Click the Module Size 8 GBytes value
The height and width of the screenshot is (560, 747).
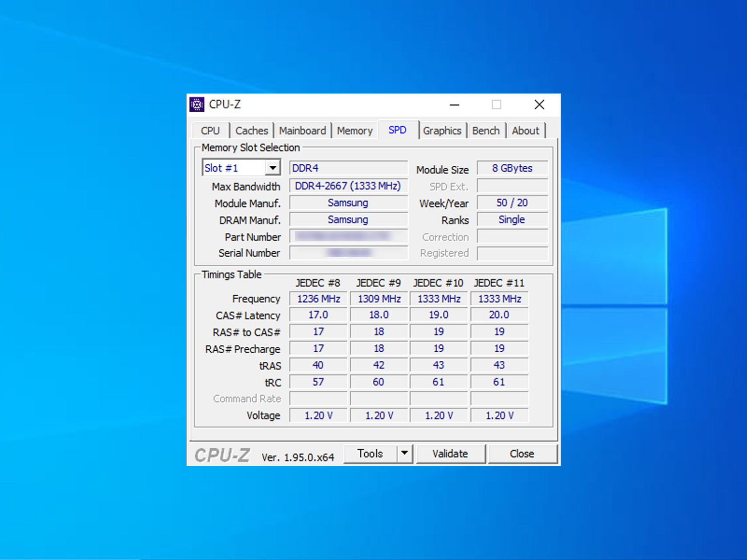[512, 168]
